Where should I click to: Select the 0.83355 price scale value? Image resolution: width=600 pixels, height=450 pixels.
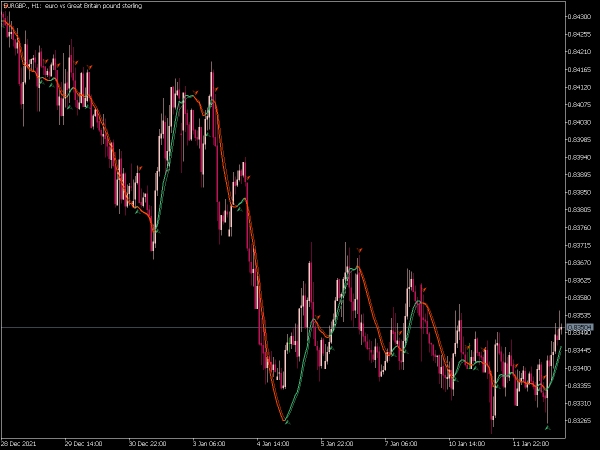coord(579,385)
